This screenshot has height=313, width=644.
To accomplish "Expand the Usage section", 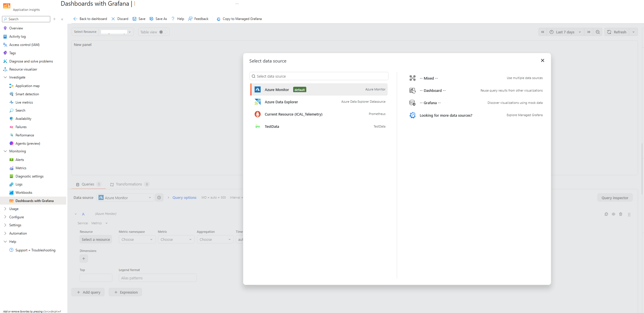I will [5, 209].
